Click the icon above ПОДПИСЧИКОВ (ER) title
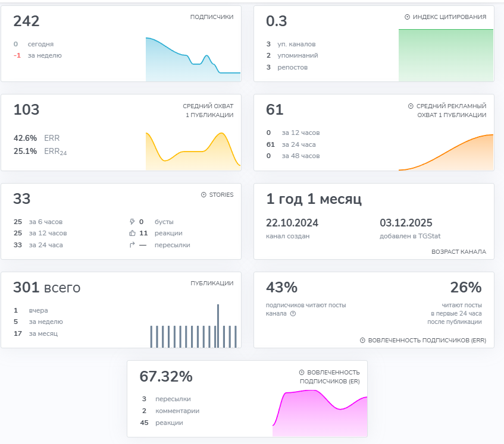 tap(302, 372)
